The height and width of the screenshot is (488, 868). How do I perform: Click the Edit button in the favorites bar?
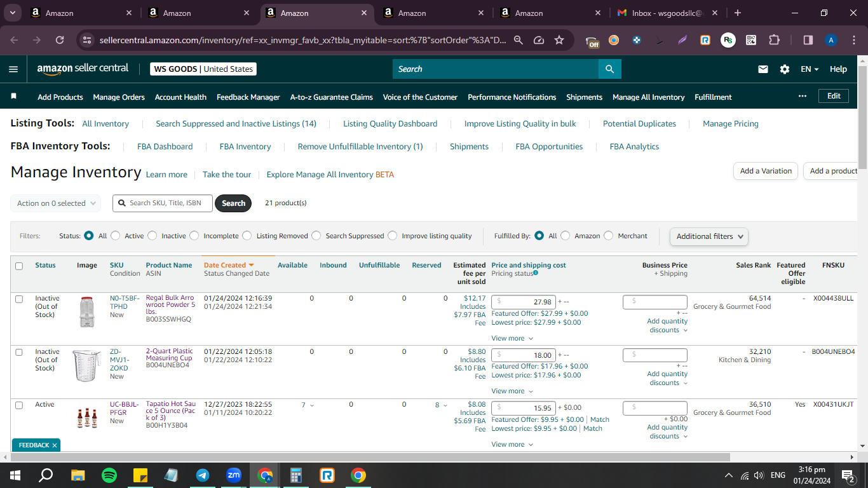click(834, 96)
